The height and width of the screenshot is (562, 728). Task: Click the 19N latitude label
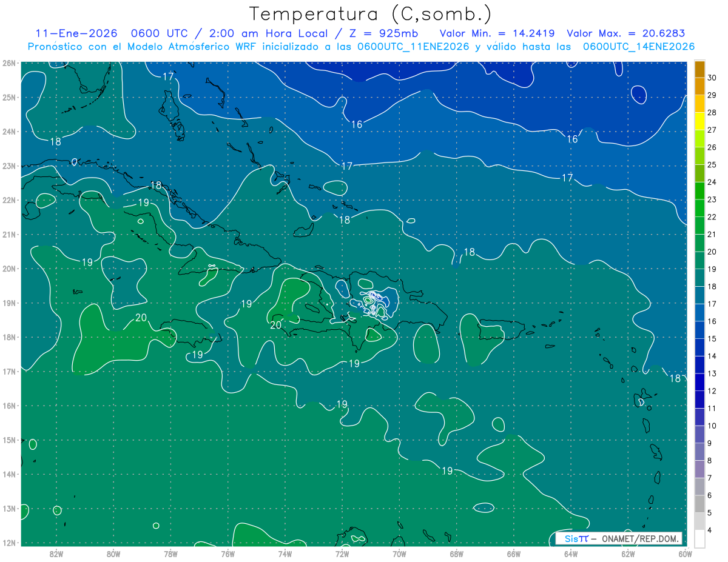pyautogui.click(x=9, y=303)
